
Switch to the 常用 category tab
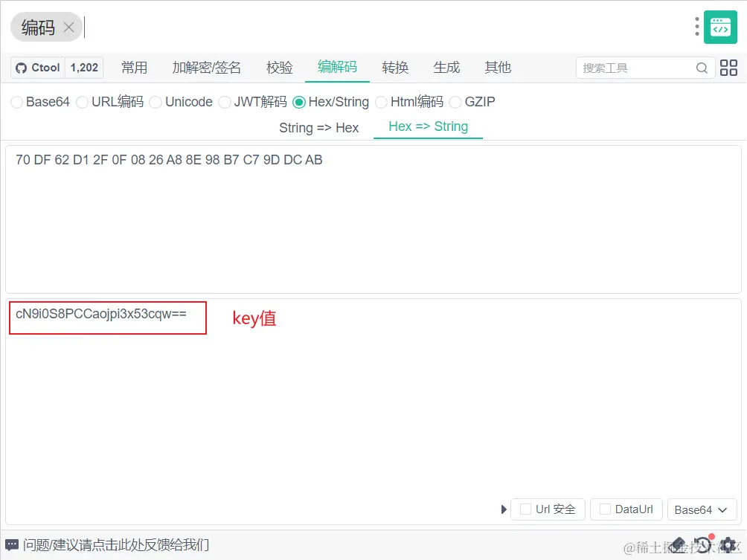(135, 68)
